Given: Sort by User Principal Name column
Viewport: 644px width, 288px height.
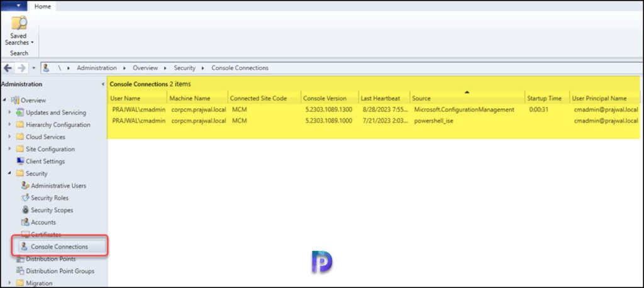Looking at the screenshot, I should coord(604,98).
